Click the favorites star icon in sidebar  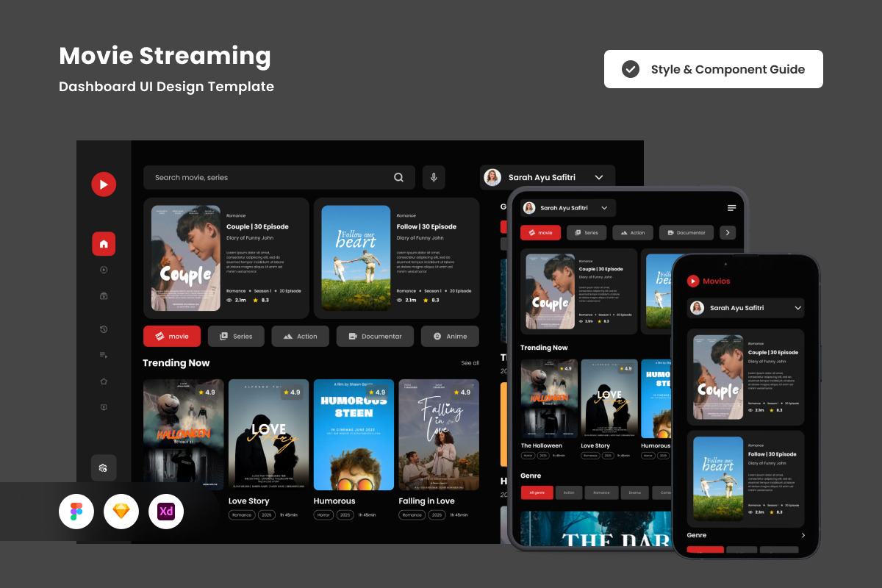(x=104, y=381)
